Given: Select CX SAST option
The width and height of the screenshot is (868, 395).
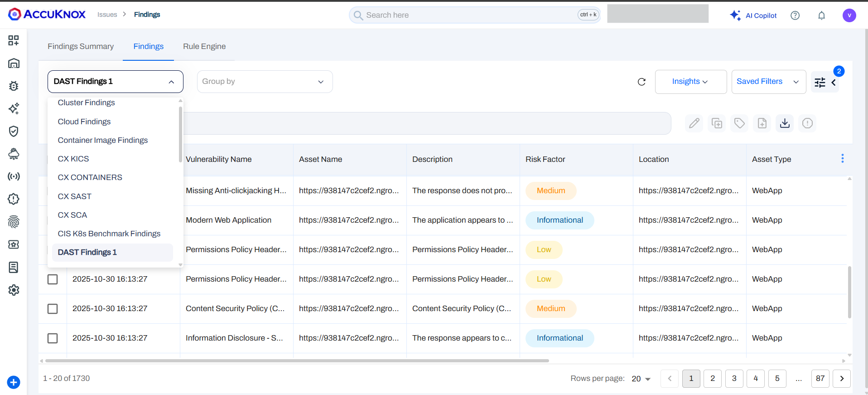Looking at the screenshot, I should coord(113,196).
